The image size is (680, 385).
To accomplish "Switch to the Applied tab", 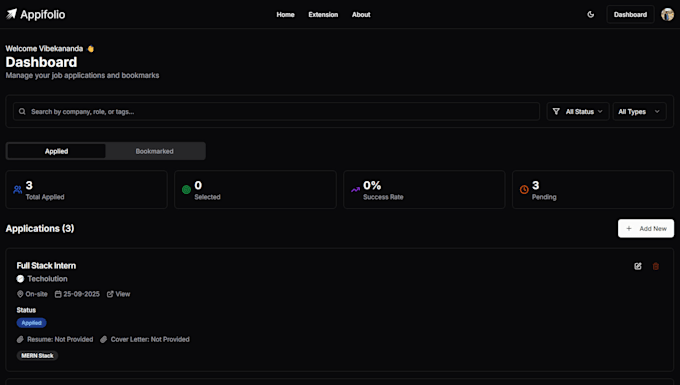I will coord(56,151).
